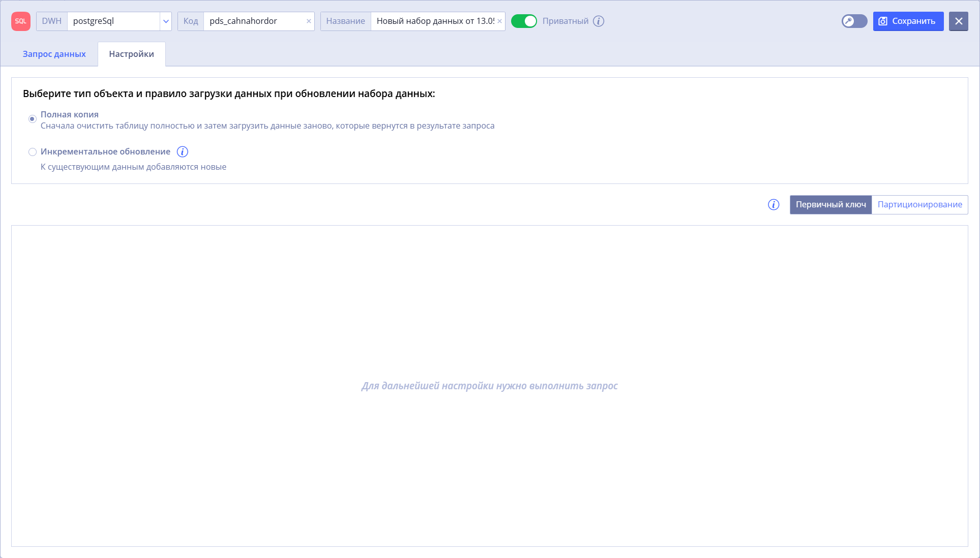Click text 'Для дальнейшей настройки нужно выполнить запрос'
Screen dimensions: 980x558
point(490,386)
